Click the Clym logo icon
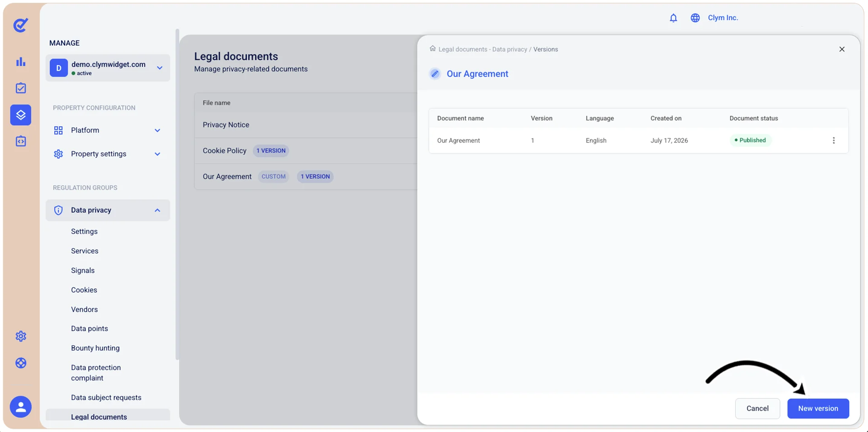Screen dimensions: 868x432 point(20,25)
